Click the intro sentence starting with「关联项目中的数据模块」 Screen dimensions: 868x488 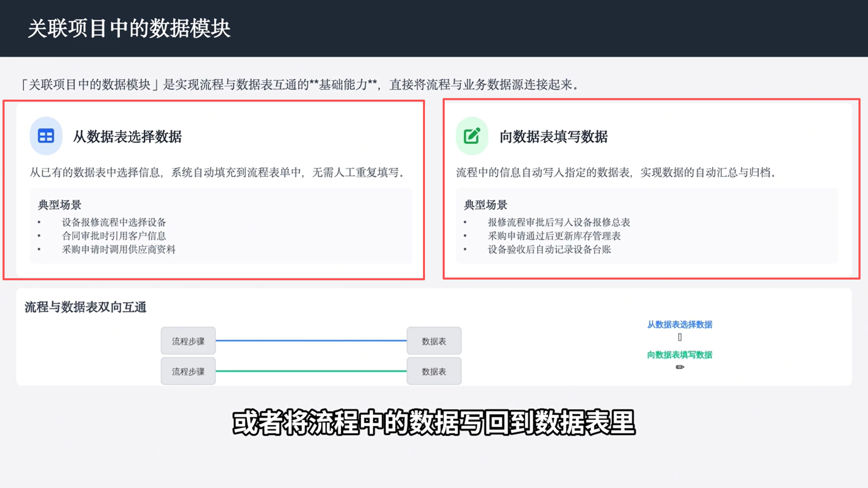pyautogui.click(x=300, y=85)
